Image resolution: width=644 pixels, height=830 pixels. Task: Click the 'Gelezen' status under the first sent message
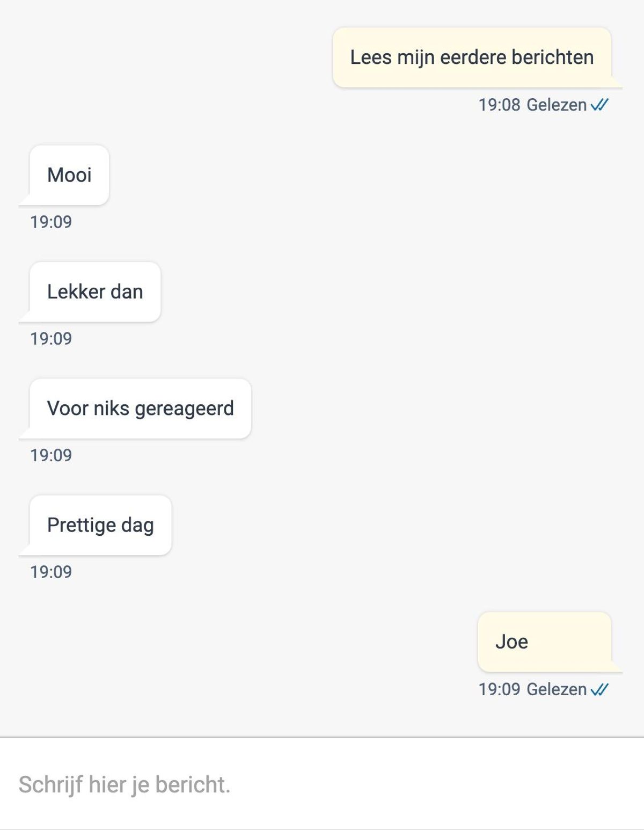[x=557, y=105]
